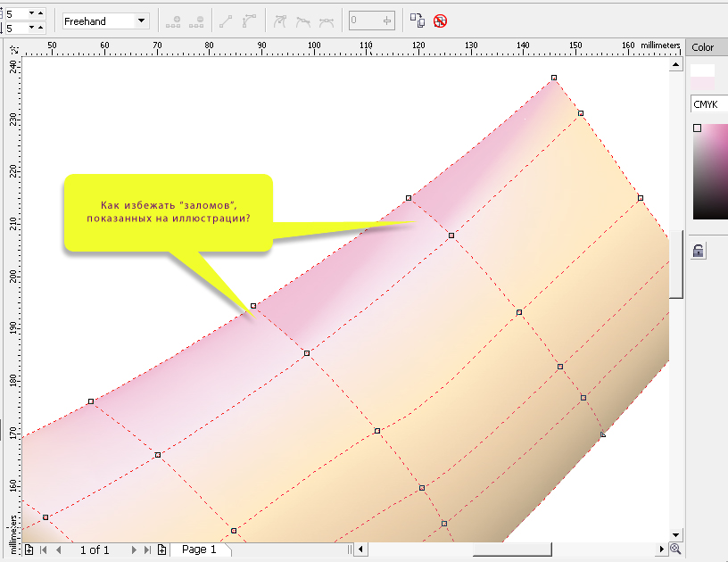This screenshot has width=728, height=562.
Task: Click the convert line to curve icon
Action: tap(249, 21)
